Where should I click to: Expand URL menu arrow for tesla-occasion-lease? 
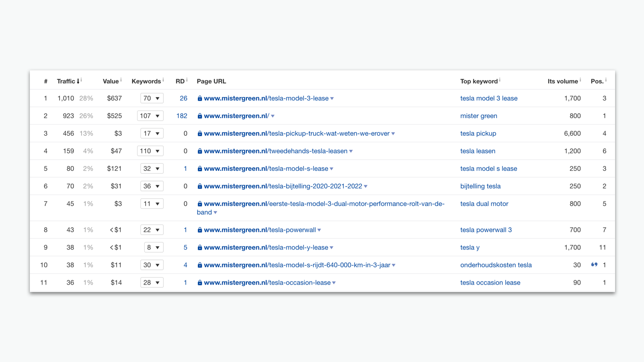(334, 283)
